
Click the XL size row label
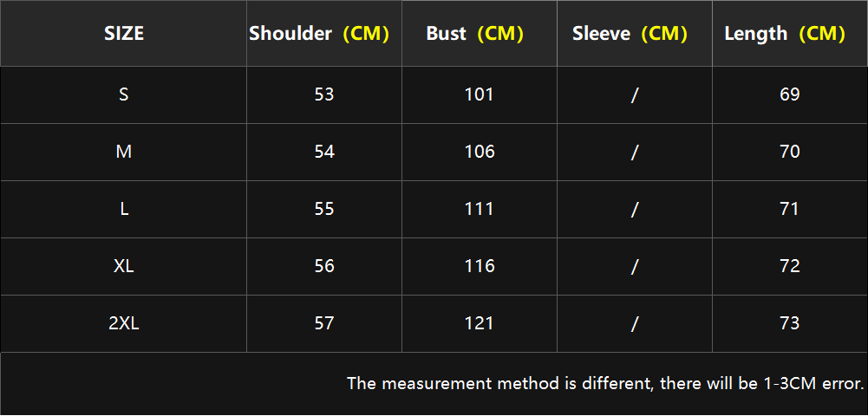(123, 266)
